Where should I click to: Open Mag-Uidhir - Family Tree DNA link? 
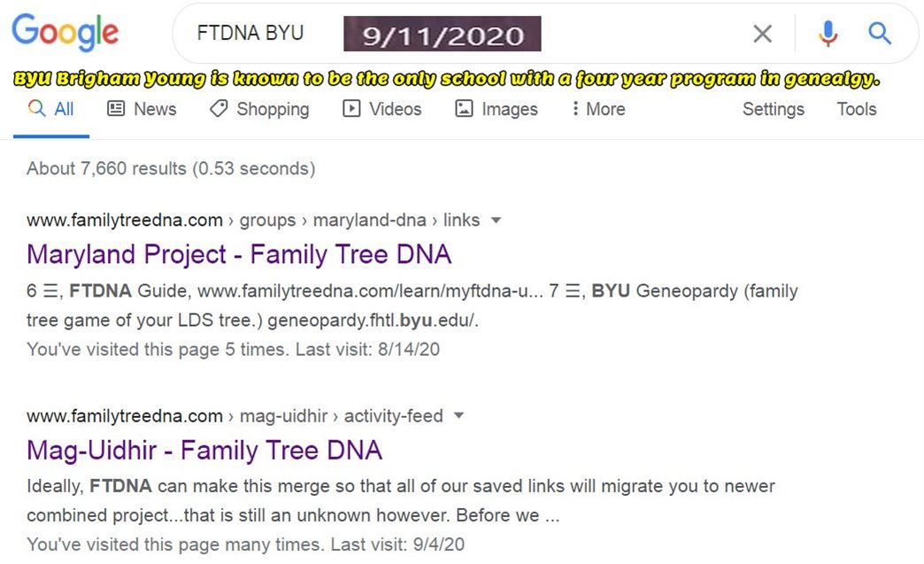pos(204,451)
